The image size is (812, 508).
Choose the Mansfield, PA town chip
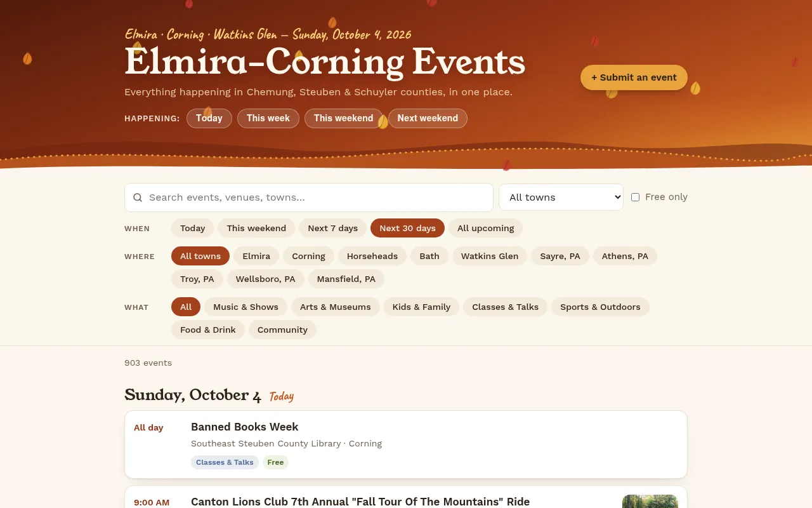[346, 279]
